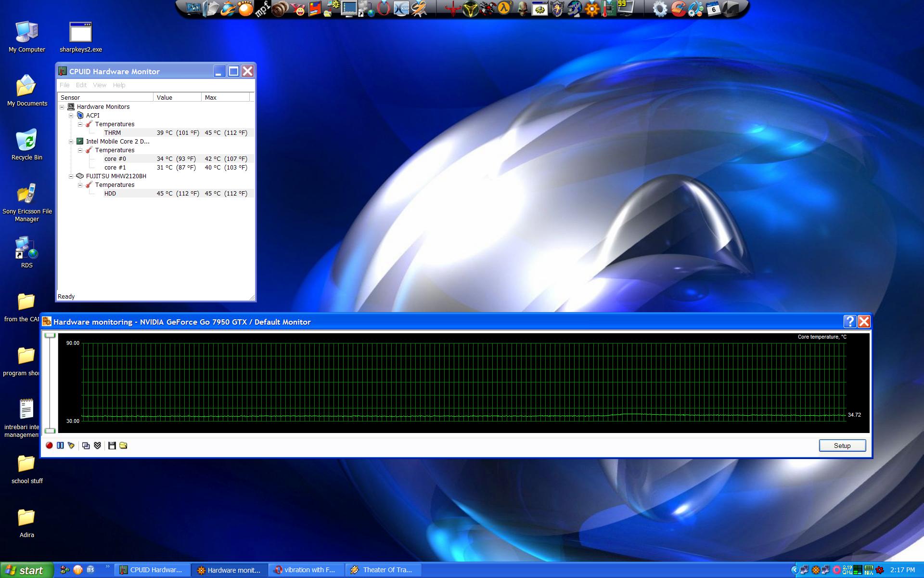Open the View menu in CPUID Hardware Monitor
Image resolution: width=924 pixels, height=578 pixels.
pyautogui.click(x=100, y=85)
